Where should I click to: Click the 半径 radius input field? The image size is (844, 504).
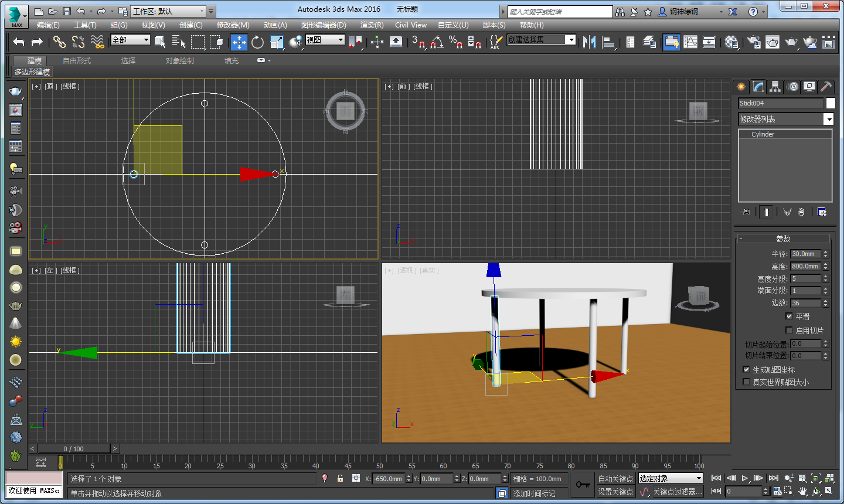point(805,254)
